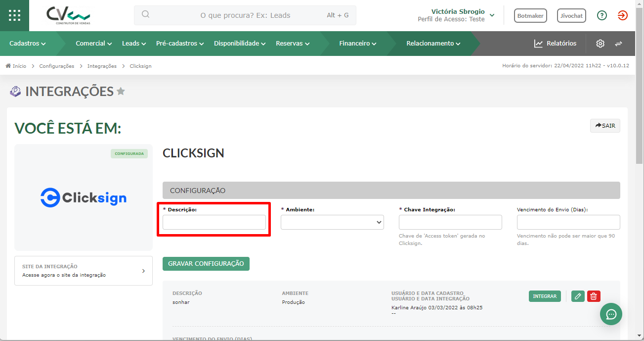This screenshot has height=341, width=644.
Task: Open the chat bubble widget
Action: (611, 314)
